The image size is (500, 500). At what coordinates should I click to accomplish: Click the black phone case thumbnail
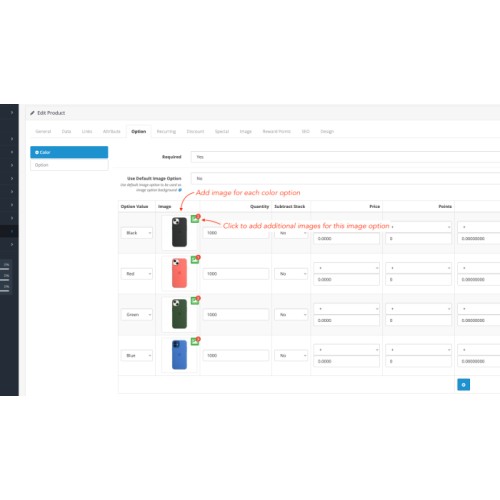click(179, 232)
